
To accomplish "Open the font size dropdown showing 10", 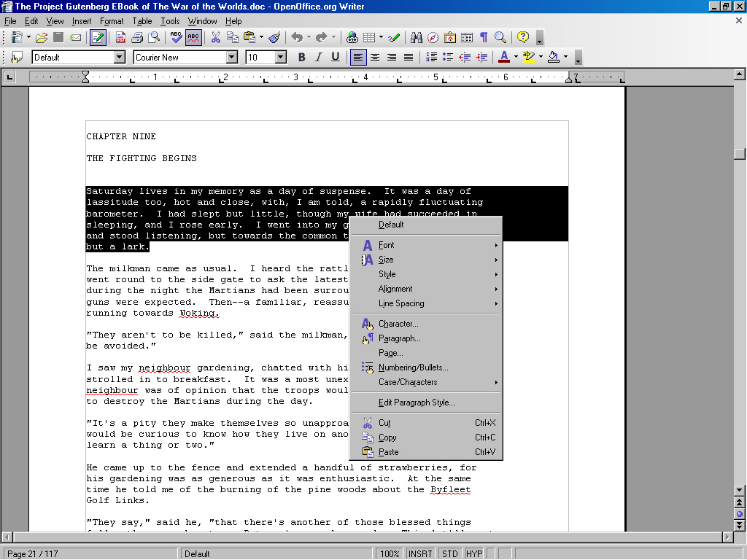I will click(x=281, y=58).
